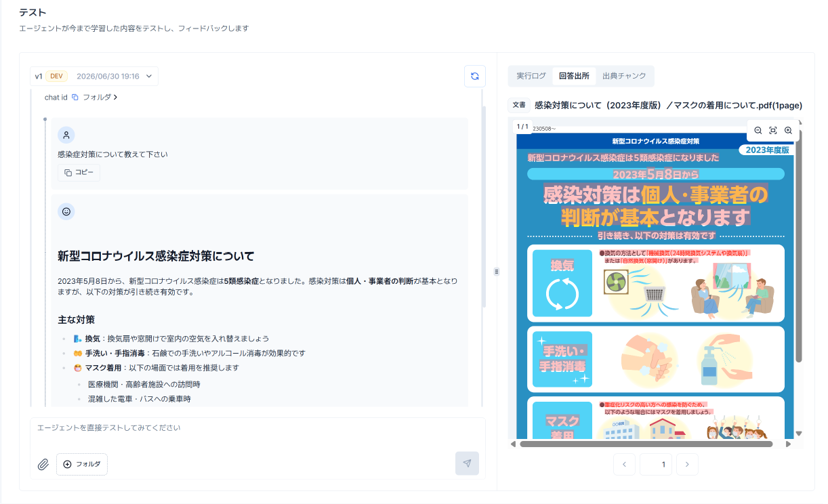Click the PDF horizontal scrollbar thumb
Screen dimensions: 828x504
(646, 444)
